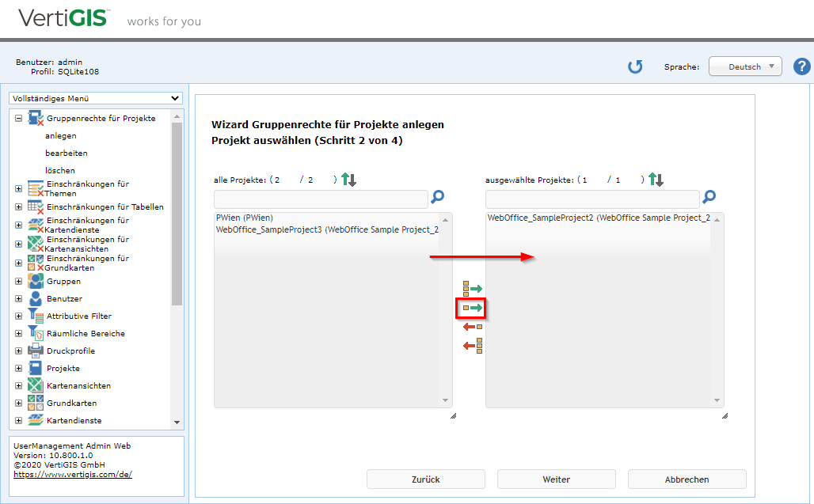This screenshot has height=504, width=814.
Task: Click the remove selected project arrow icon
Action: 472,327
